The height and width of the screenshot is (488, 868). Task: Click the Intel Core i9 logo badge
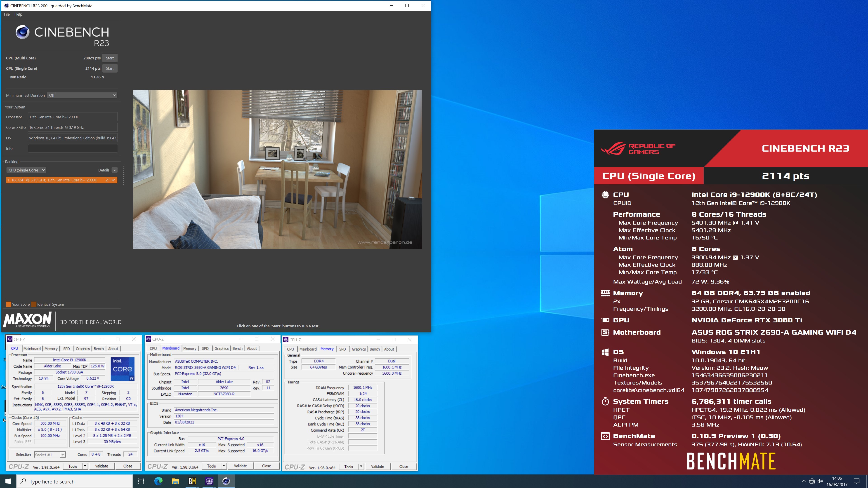[x=123, y=369]
